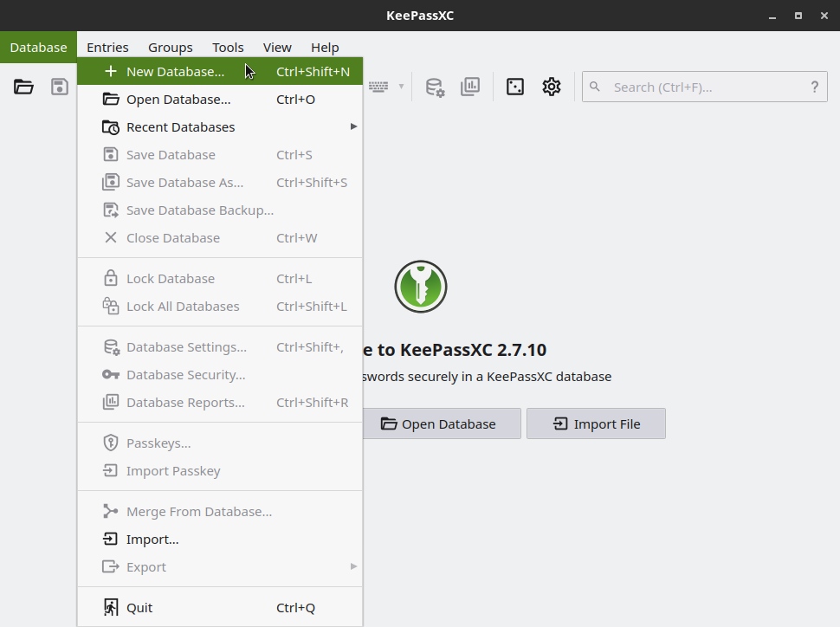Click the database settings toolbar icon

pyautogui.click(x=435, y=87)
